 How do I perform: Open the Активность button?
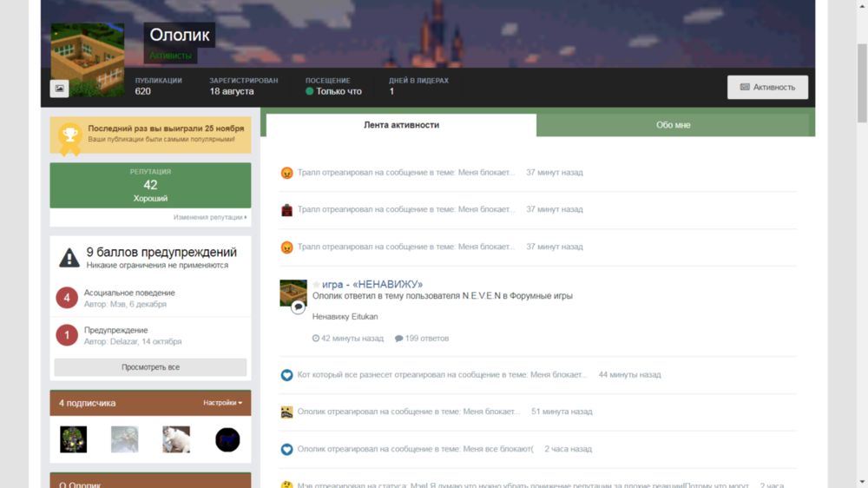click(x=767, y=87)
